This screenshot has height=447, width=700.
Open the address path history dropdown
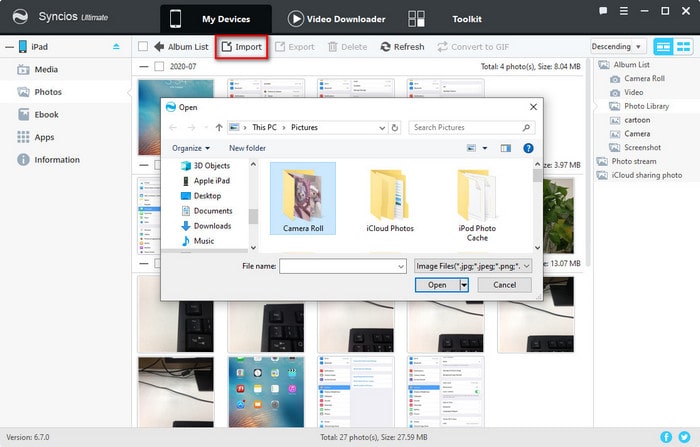[382, 127]
